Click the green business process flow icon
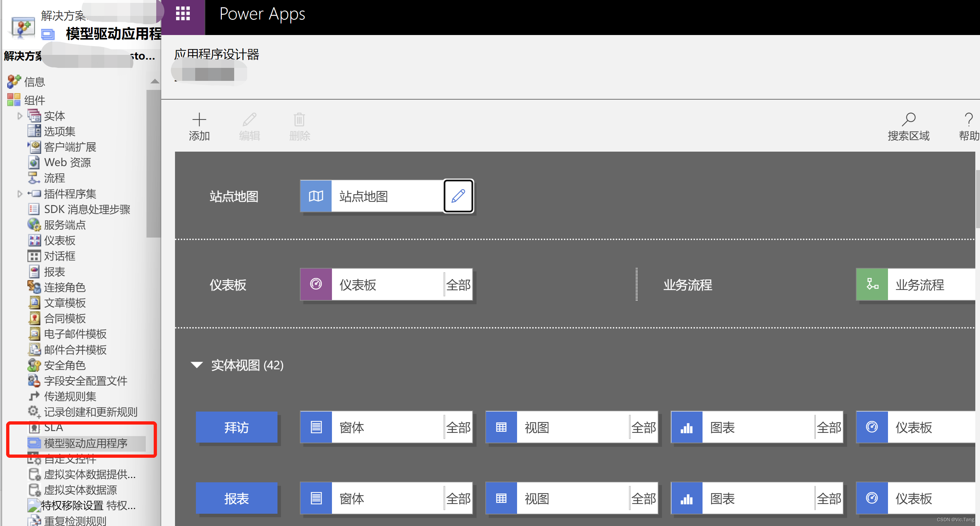 tap(872, 284)
